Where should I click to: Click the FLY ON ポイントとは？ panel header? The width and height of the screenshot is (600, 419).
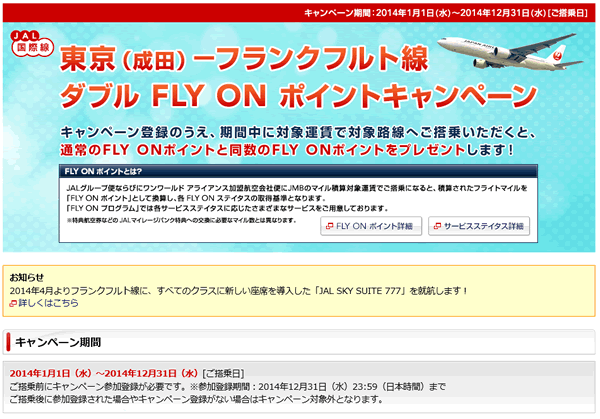tap(100, 170)
